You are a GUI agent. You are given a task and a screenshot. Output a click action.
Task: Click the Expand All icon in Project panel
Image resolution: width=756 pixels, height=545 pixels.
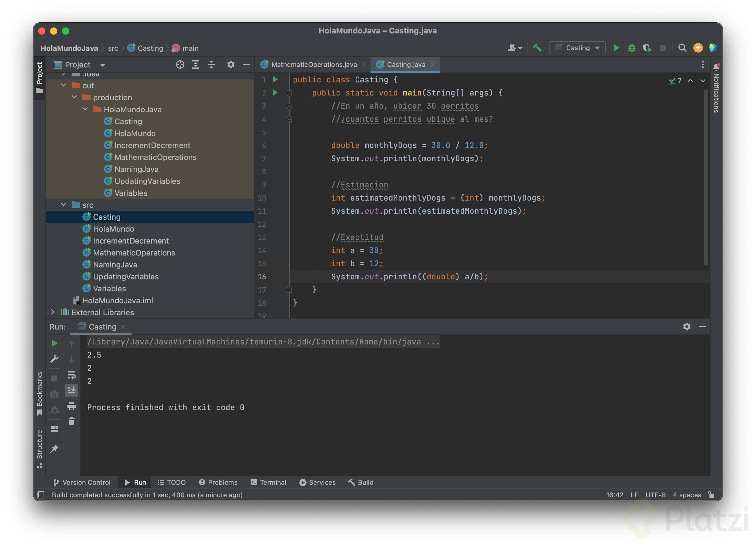click(196, 64)
